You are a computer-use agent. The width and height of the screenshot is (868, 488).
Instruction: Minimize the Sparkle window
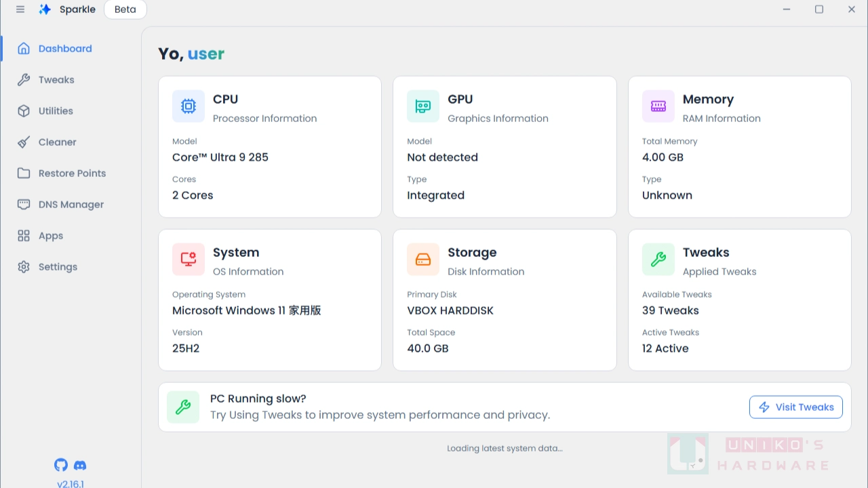click(x=787, y=9)
